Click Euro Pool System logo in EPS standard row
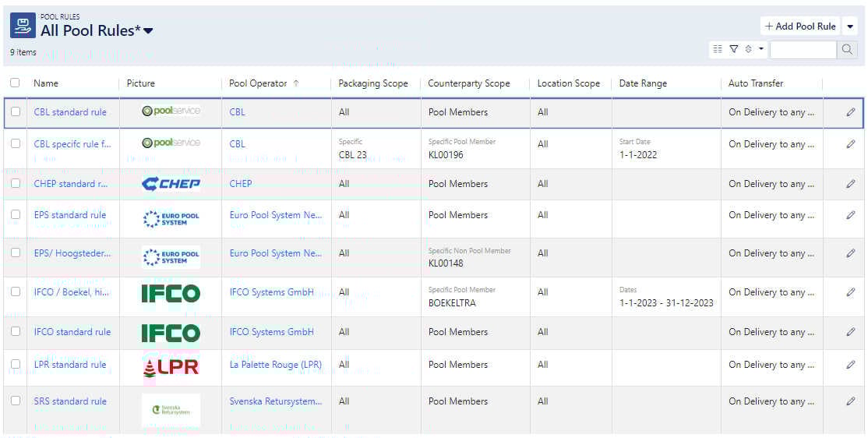This screenshot has height=438, width=868. click(171, 219)
